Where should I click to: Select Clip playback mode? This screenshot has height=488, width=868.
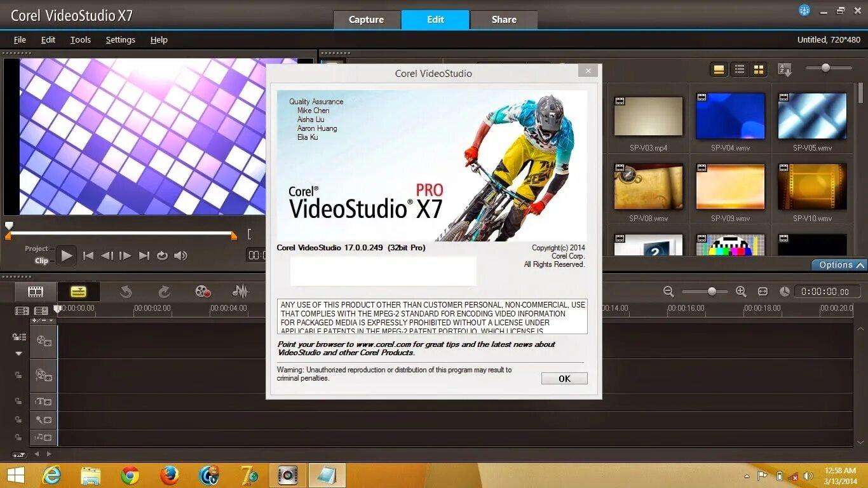pos(41,261)
